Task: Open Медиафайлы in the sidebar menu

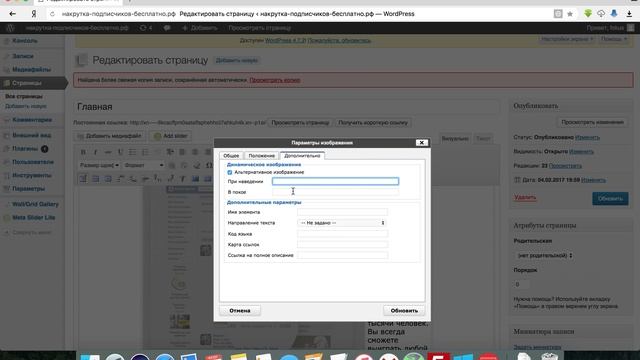Action: [x=31, y=69]
